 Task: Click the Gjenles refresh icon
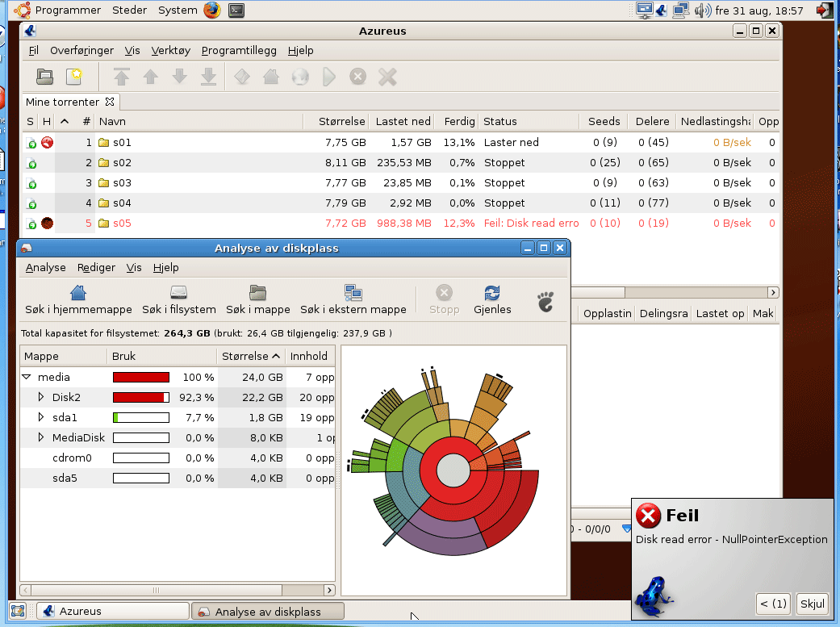[x=491, y=293]
